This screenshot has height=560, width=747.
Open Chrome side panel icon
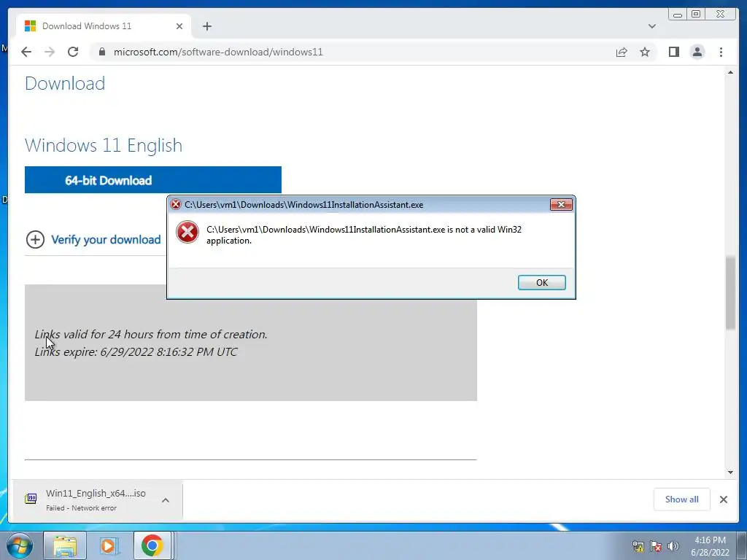pyautogui.click(x=673, y=52)
